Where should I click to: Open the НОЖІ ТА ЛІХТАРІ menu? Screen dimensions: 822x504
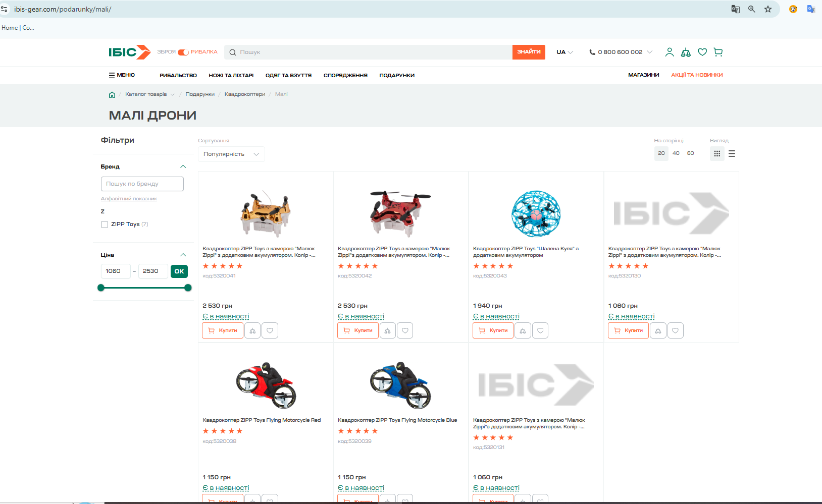click(231, 75)
